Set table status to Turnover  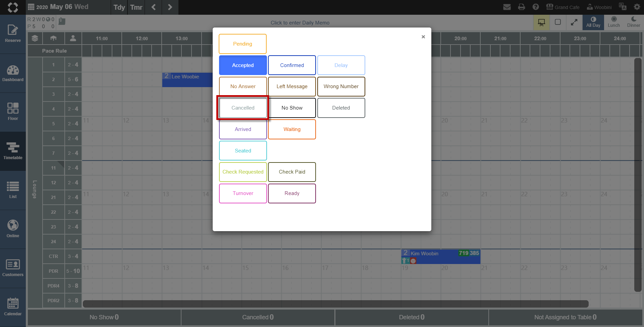click(243, 193)
